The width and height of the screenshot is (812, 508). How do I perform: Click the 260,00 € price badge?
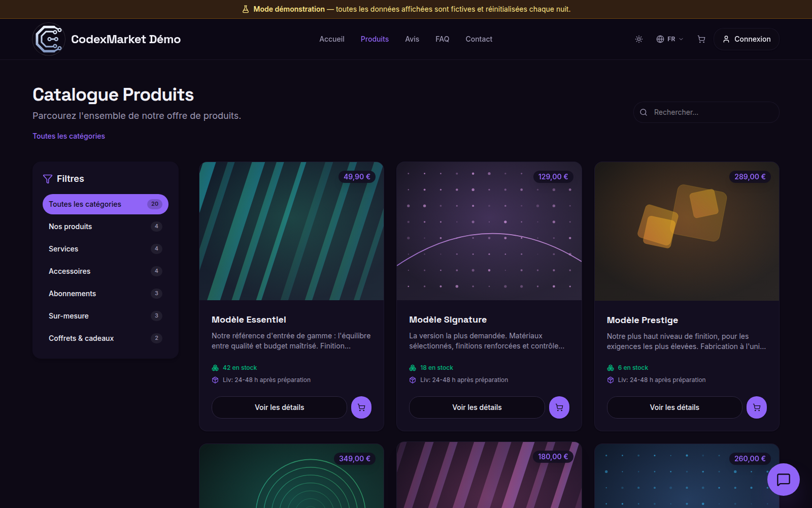tap(750, 459)
